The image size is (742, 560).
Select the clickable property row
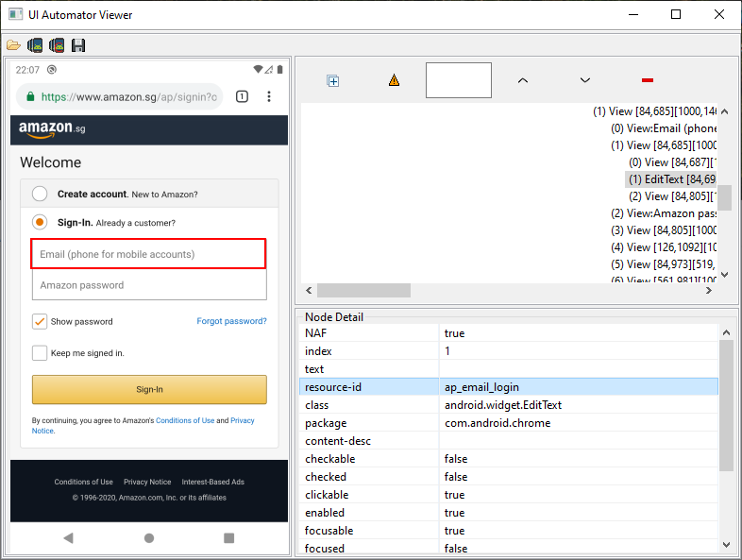click(509, 495)
